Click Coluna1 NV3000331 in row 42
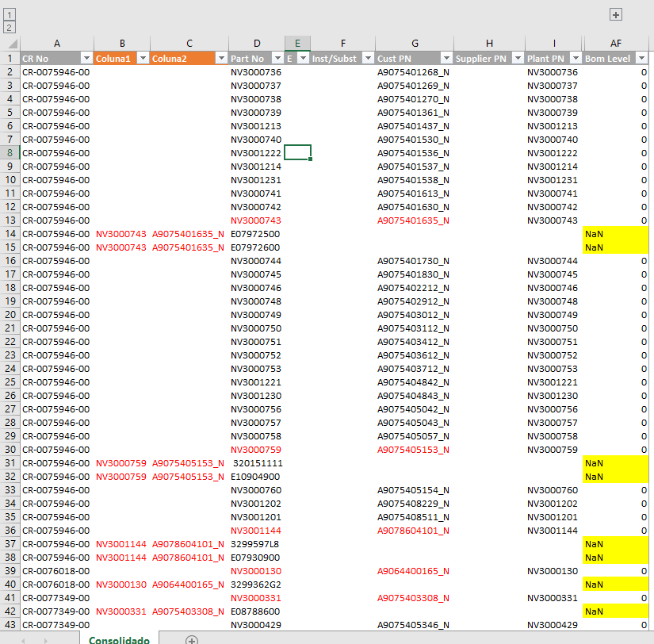 click(121, 611)
